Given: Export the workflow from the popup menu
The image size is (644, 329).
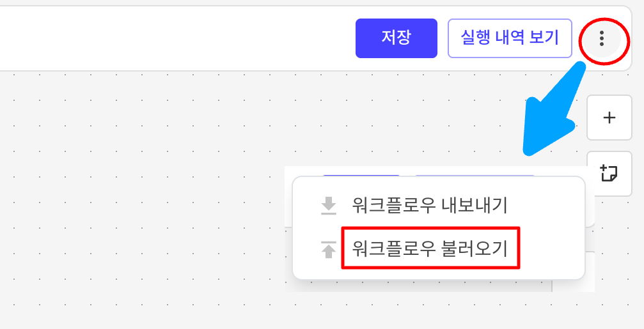Looking at the screenshot, I should 429,206.
